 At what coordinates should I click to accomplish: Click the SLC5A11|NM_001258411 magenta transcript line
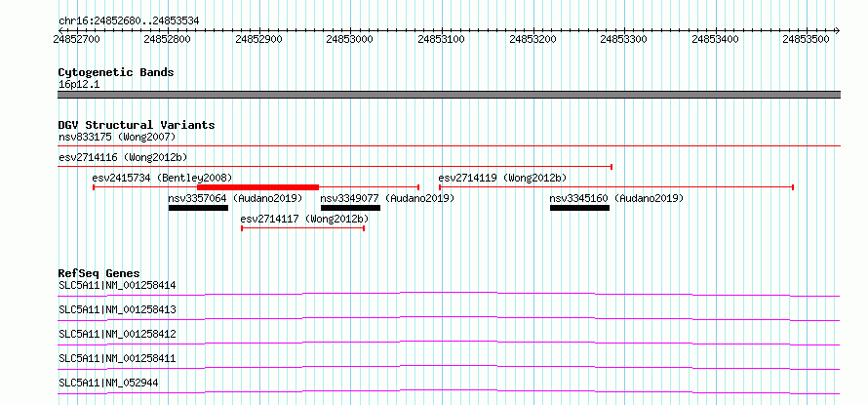pos(449,367)
